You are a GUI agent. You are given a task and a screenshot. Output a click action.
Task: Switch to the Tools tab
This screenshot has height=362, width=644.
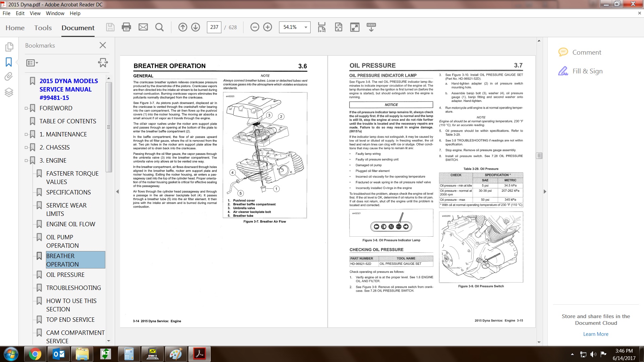(43, 28)
